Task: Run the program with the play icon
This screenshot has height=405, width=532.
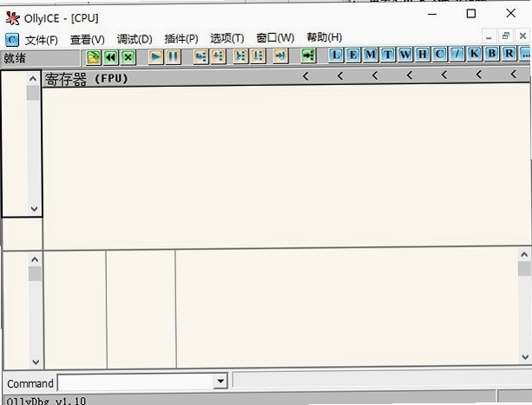Action: point(155,56)
